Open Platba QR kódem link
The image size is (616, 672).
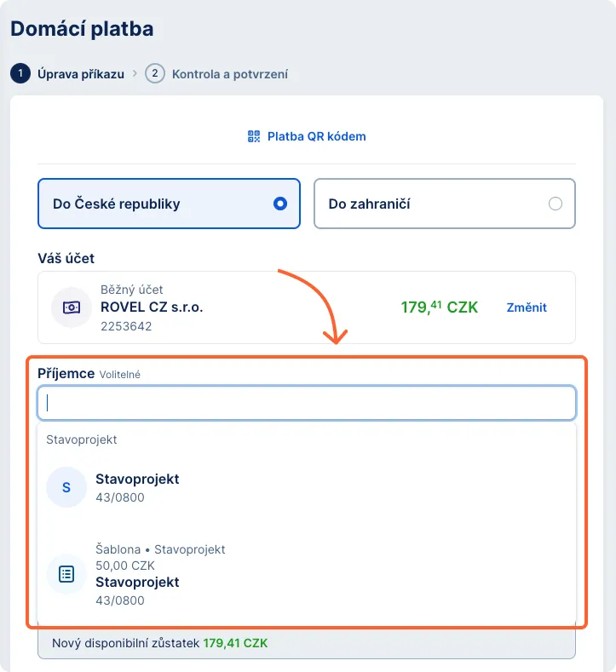[x=316, y=136]
